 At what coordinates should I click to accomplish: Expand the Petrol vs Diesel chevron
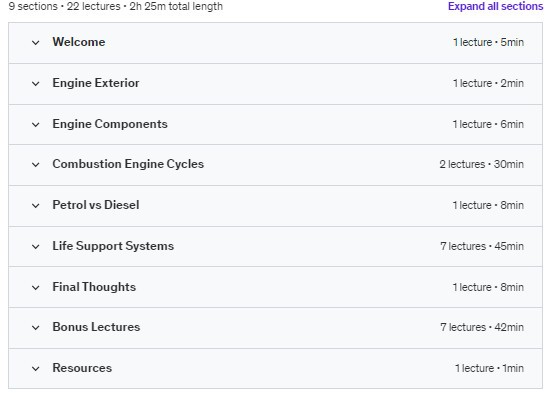pyautogui.click(x=36, y=206)
